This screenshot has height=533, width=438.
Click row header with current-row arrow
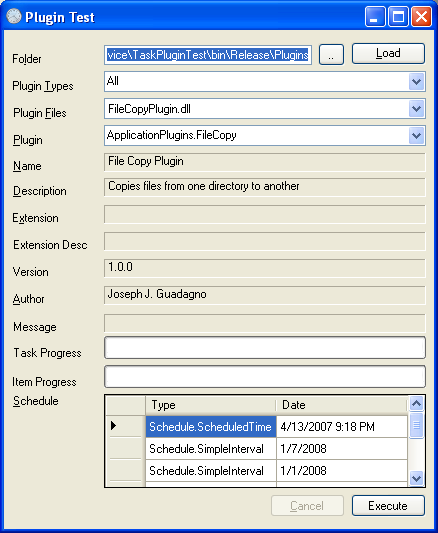pos(125,426)
